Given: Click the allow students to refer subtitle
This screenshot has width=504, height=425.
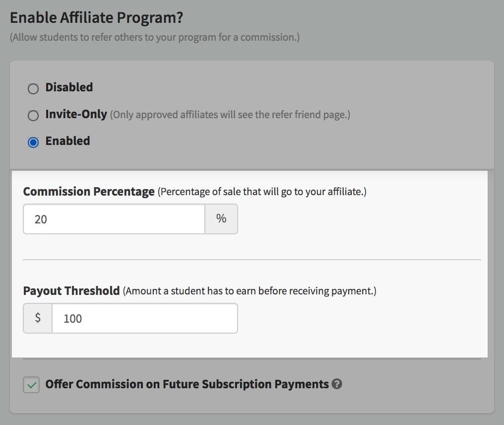Looking at the screenshot, I should [155, 37].
